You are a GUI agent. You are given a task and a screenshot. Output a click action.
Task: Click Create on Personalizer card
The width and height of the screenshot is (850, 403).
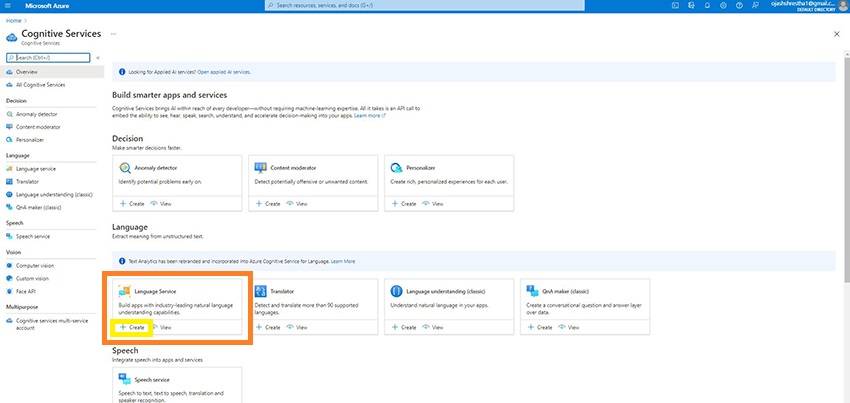[x=403, y=204]
